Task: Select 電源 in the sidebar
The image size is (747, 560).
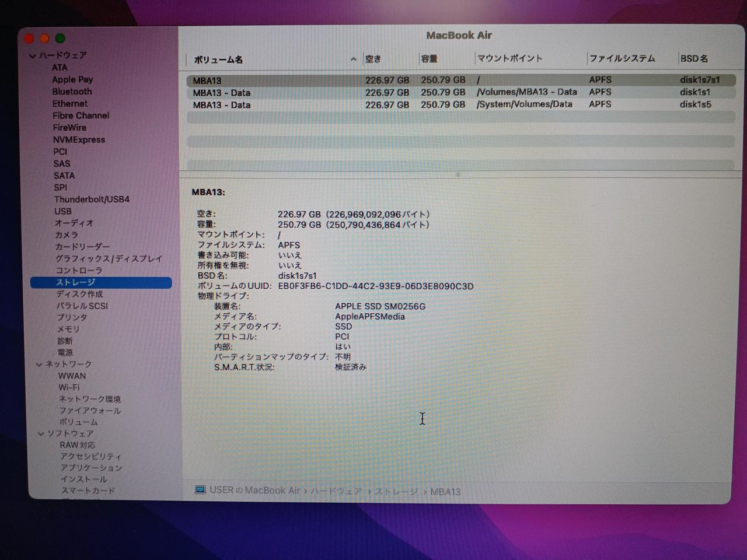Action: click(65, 352)
